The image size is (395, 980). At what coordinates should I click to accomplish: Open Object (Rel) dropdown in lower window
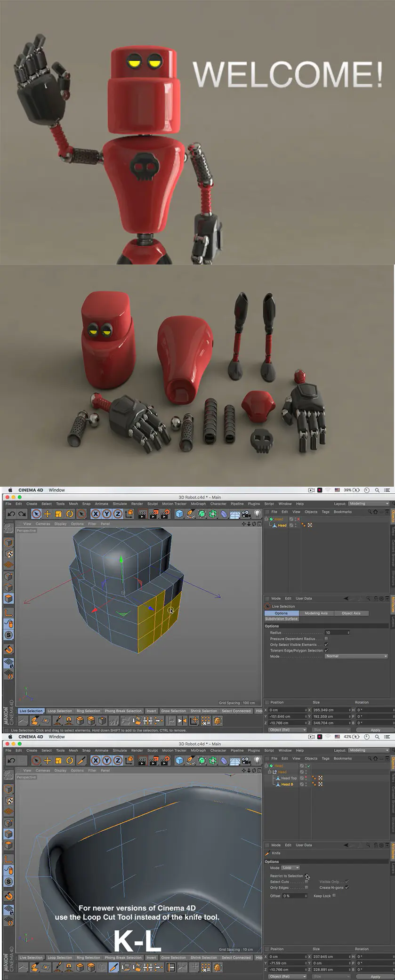pyautogui.click(x=288, y=977)
